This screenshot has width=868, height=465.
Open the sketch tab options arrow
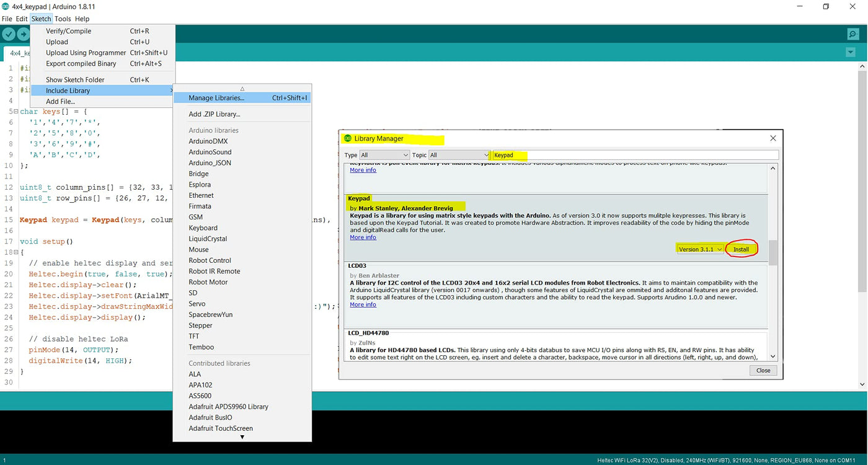pos(851,53)
